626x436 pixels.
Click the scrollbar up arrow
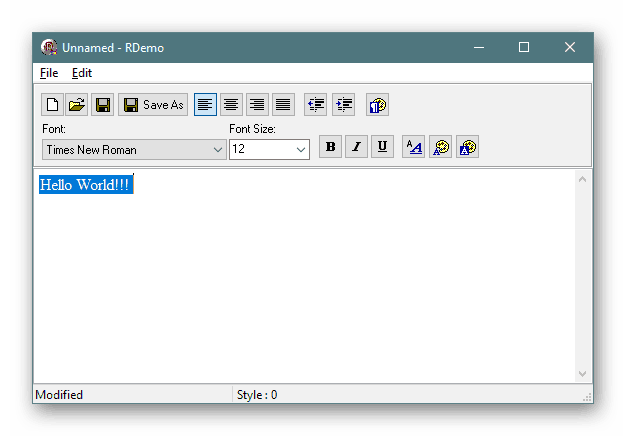[582, 179]
